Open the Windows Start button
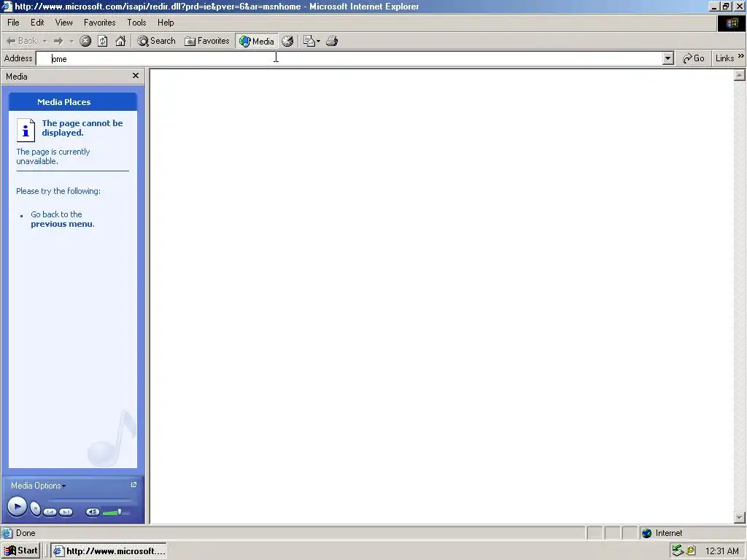Screen dimensions: 747x560 point(20,551)
